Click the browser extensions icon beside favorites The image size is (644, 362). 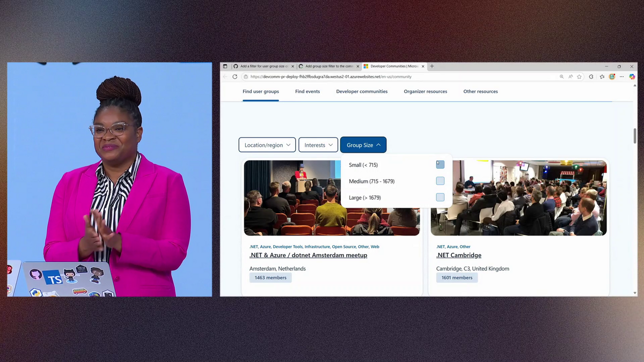pos(591,77)
